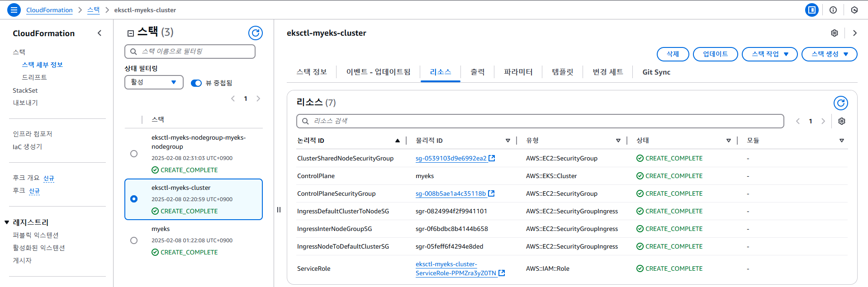This screenshot has width=868, height=287.
Task: Refresh the stacks list
Action: point(256,33)
